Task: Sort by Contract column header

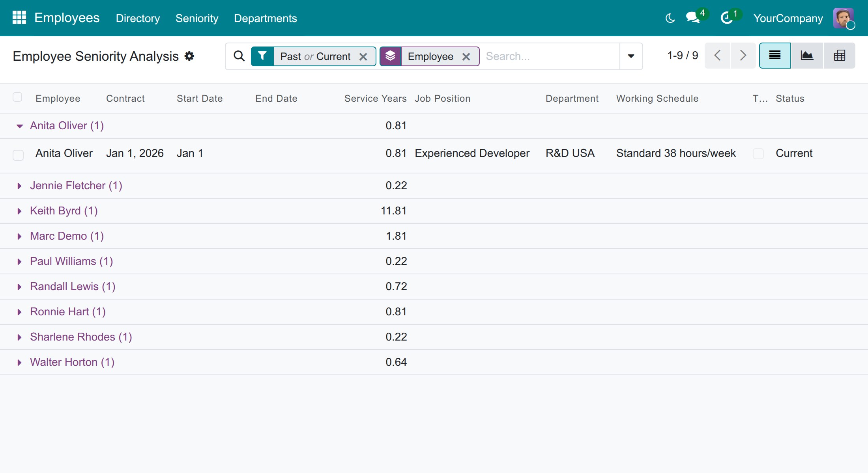Action: (x=125, y=99)
